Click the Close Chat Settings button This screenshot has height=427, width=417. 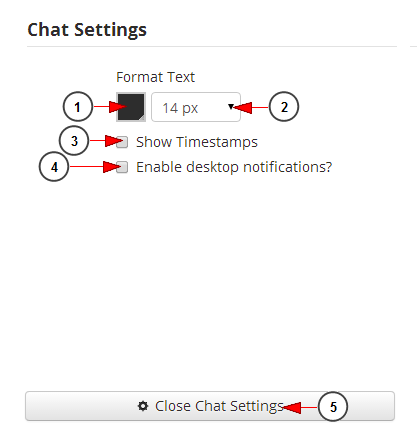[210, 406]
